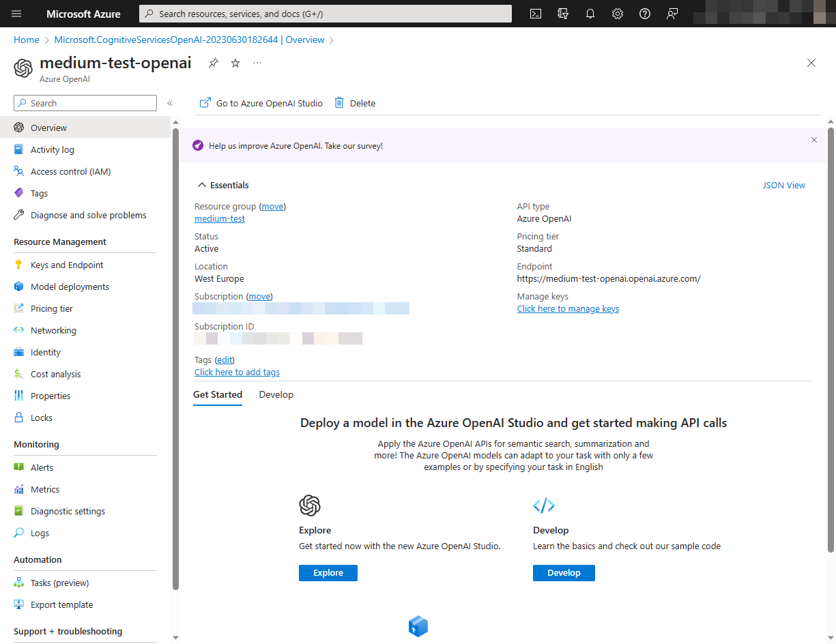The width and height of the screenshot is (836, 644).
Task: Switch to the Develop tab
Action: pos(276,394)
